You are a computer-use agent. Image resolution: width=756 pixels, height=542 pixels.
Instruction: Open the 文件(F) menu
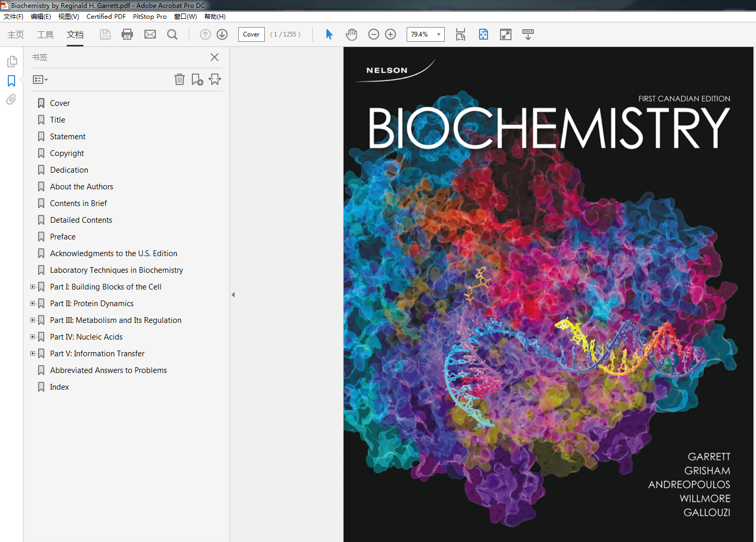coord(14,17)
